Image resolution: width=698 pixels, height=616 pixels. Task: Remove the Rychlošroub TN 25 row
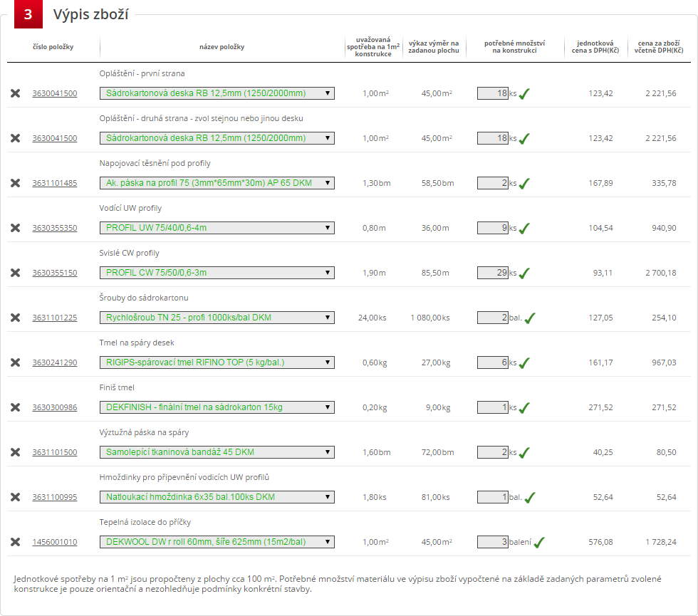point(16,318)
